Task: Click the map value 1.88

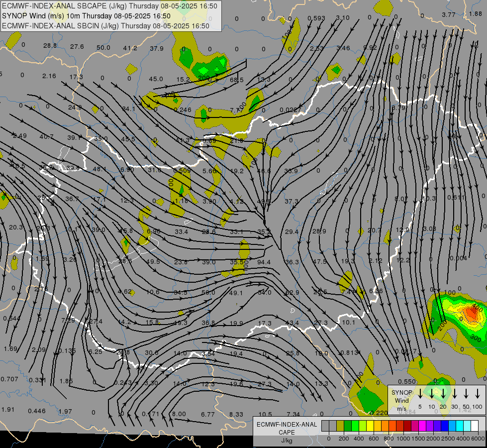Action: [476, 13]
